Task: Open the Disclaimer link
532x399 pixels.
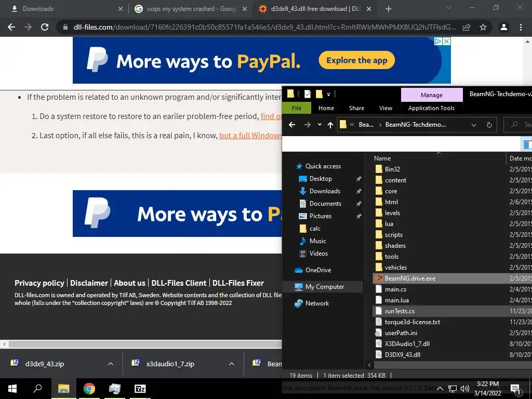Action: [x=89, y=283]
